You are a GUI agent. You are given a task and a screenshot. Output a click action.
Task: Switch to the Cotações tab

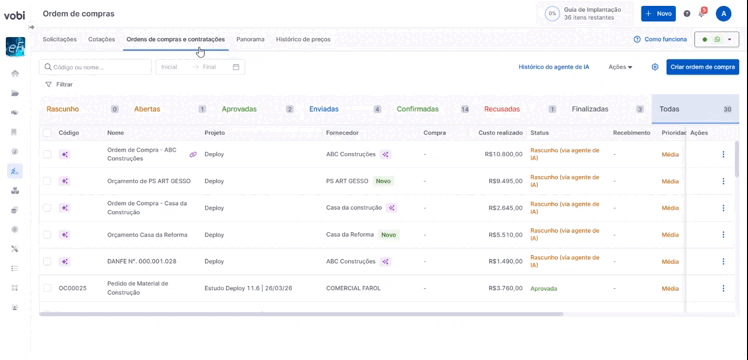102,40
